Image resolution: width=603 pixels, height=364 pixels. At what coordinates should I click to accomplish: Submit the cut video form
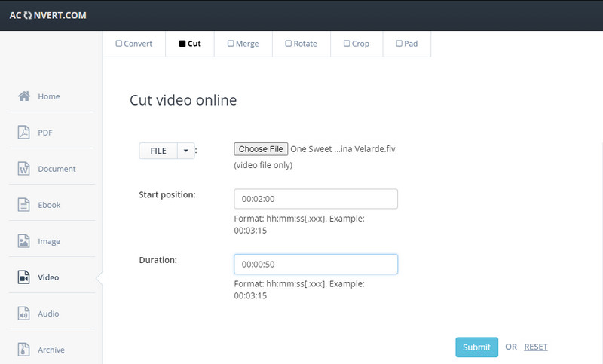(476, 347)
